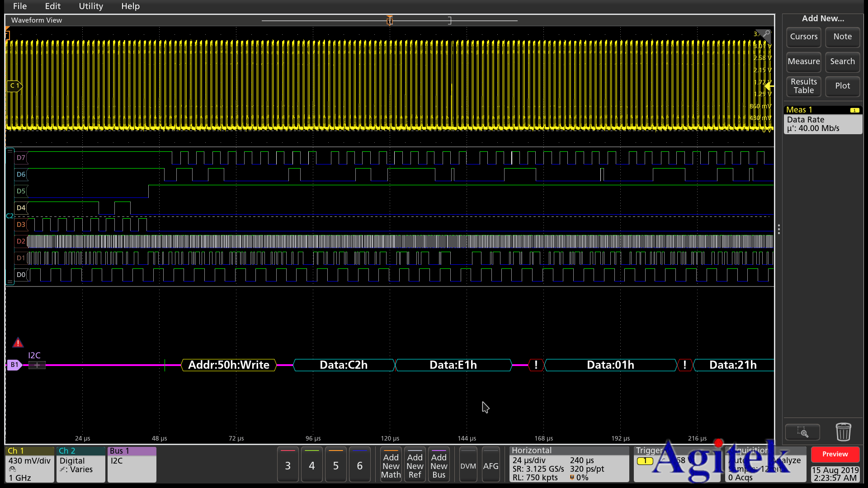Click the orange trigger position marker
The image size is (868, 488).
pyautogui.click(x=390, y=21)
